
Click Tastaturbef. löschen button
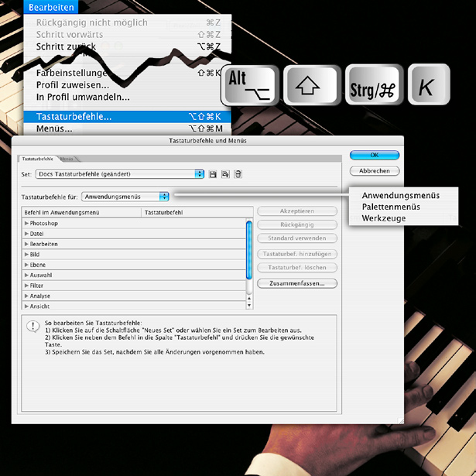(x=297, y=268)
